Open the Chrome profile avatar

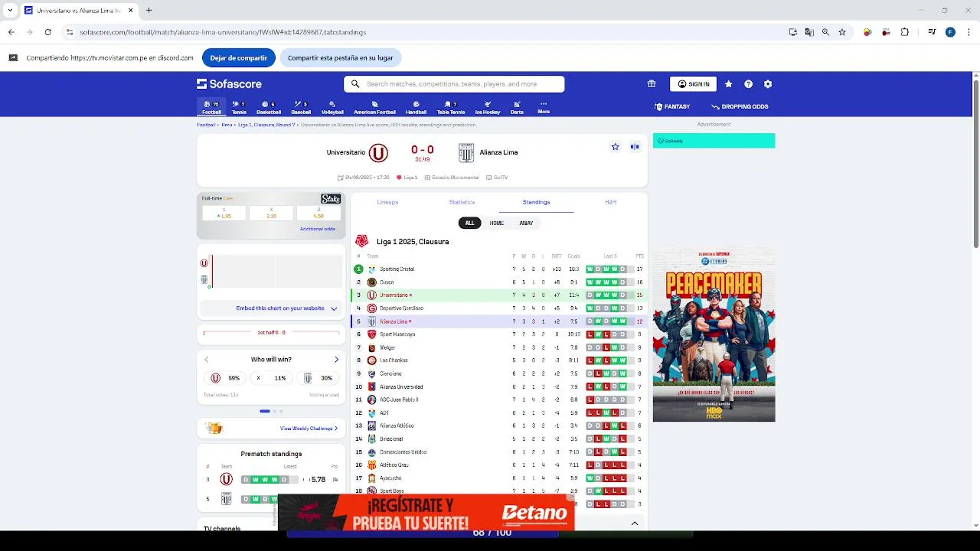[950, 32]
